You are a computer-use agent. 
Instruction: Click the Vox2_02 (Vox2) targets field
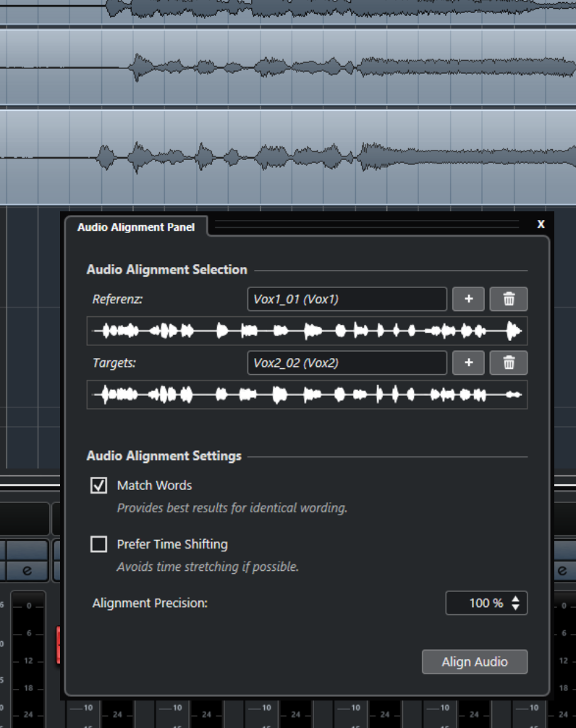tap(347, 363)
